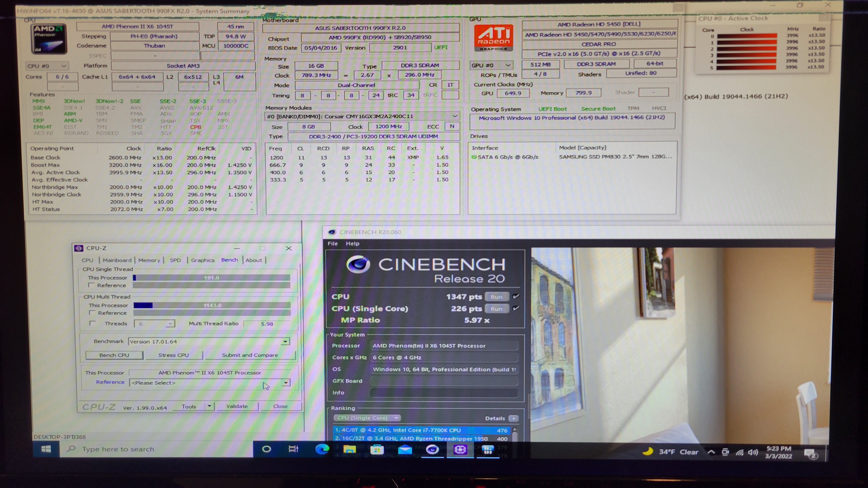Tick the Threads checkbox in CPU-Z

(93, 323)
